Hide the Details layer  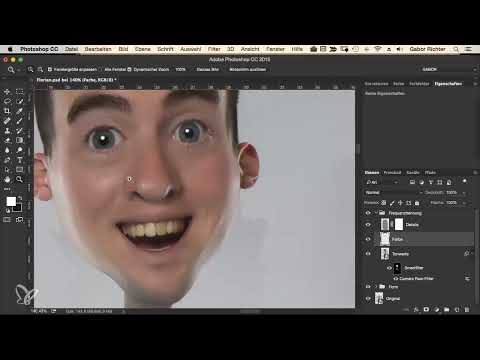368,225
